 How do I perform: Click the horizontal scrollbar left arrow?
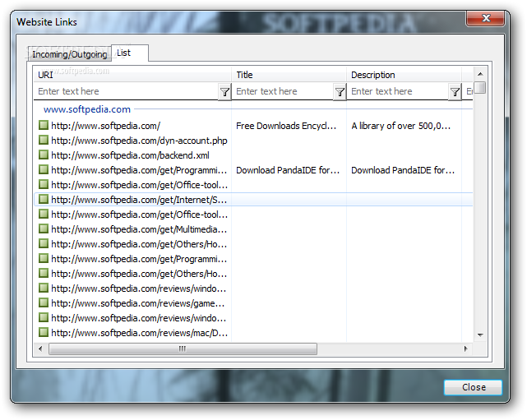40,348
